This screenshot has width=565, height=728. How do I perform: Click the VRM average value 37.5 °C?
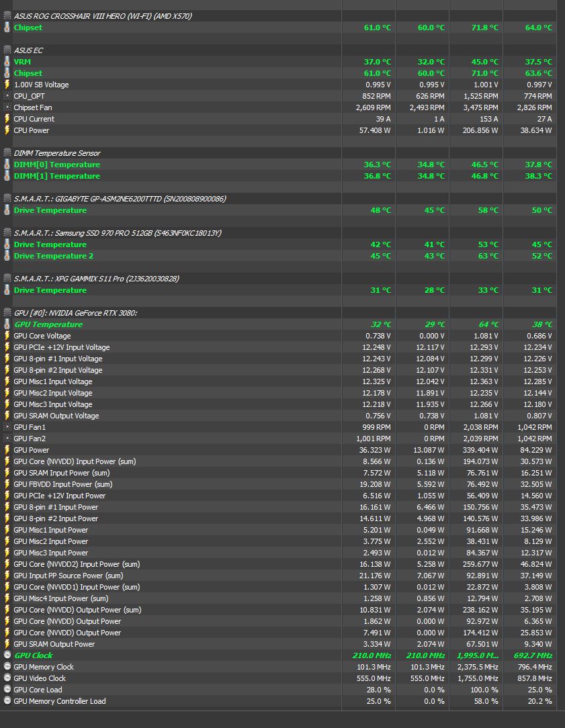click(x=537, y=62)
